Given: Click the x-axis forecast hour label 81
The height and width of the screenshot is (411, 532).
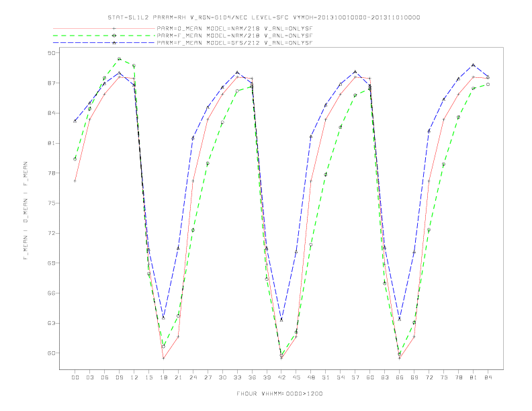Looking at the screenshot, I should 474,377.
